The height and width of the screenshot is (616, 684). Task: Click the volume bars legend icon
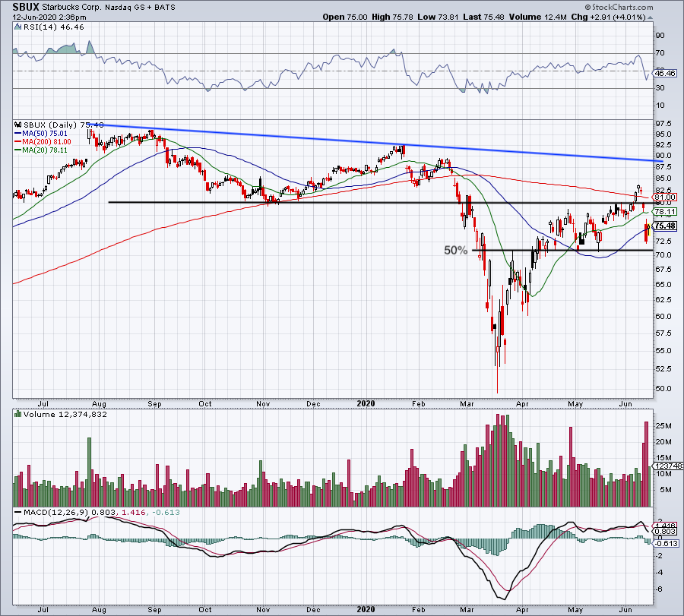click(x=18, y=414)
